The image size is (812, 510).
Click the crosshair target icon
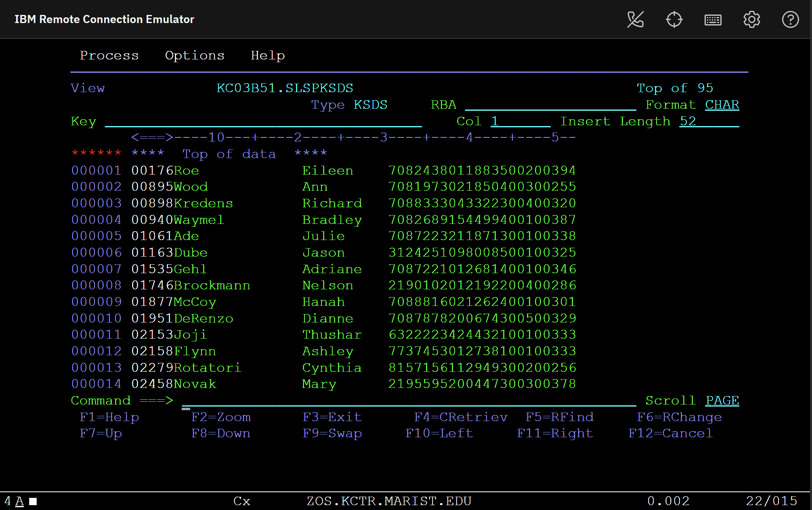coord(674,19)
